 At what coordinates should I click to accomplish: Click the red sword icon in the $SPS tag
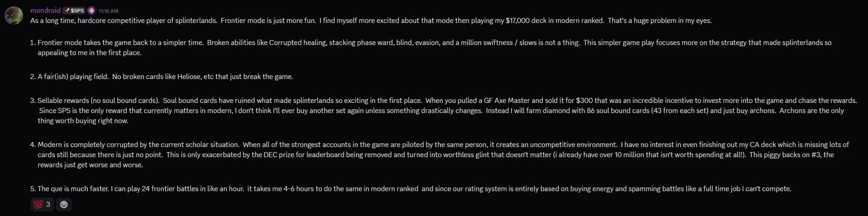click(67, 10)
